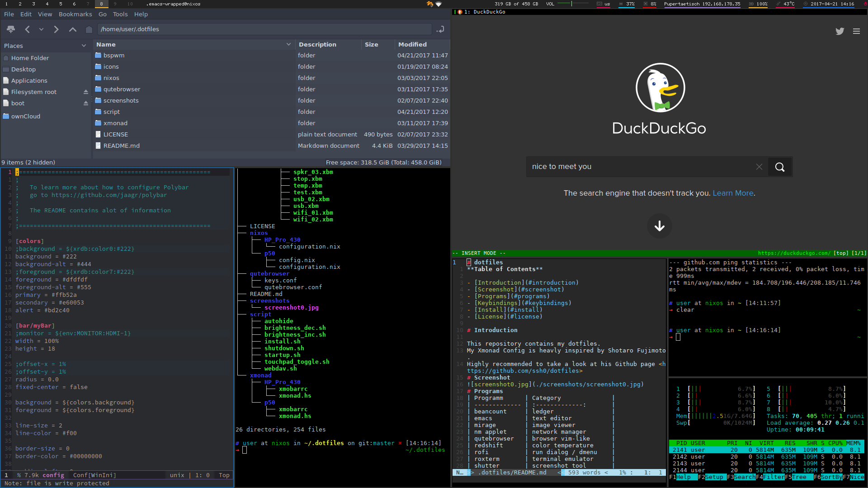The width and height of the screenshot is (868, 488).
Task: Click the volume level slider in status bar
Action: tap(571, 4)
